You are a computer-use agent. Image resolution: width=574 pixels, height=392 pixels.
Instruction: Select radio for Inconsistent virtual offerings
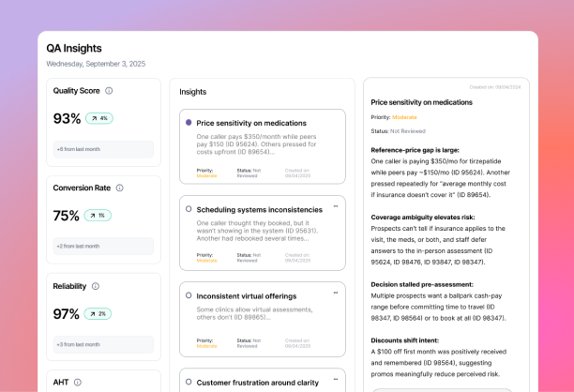189,295
